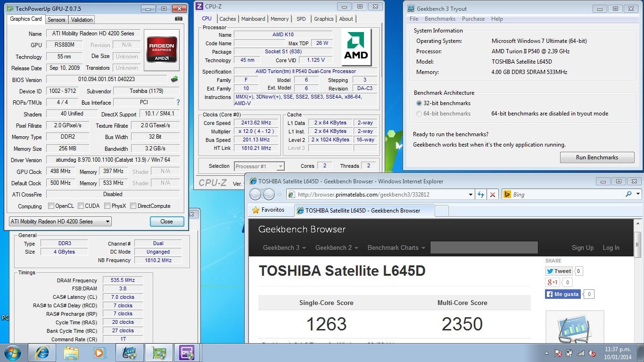Select 32-bit benchmarks radio button
Image resolution: width=644 pixels, height=362 pixels.
419,103
